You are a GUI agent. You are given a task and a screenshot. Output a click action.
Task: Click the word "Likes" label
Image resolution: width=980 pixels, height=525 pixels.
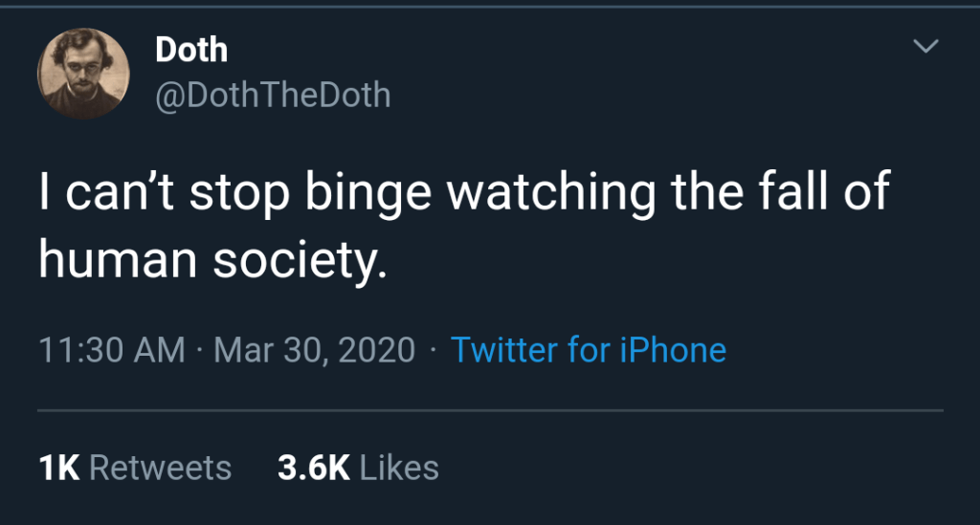click(400, 468)
